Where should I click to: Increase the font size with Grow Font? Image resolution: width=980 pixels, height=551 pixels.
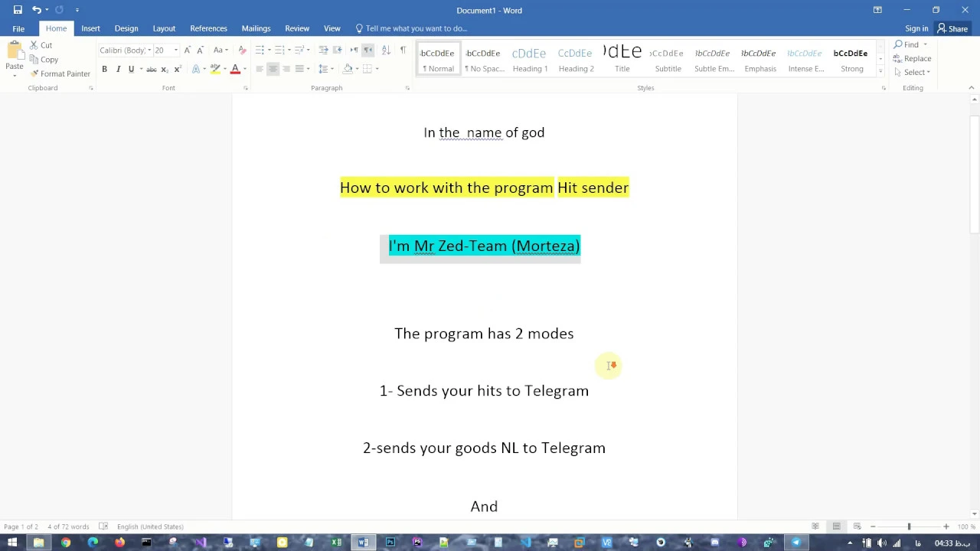[187, 50]
